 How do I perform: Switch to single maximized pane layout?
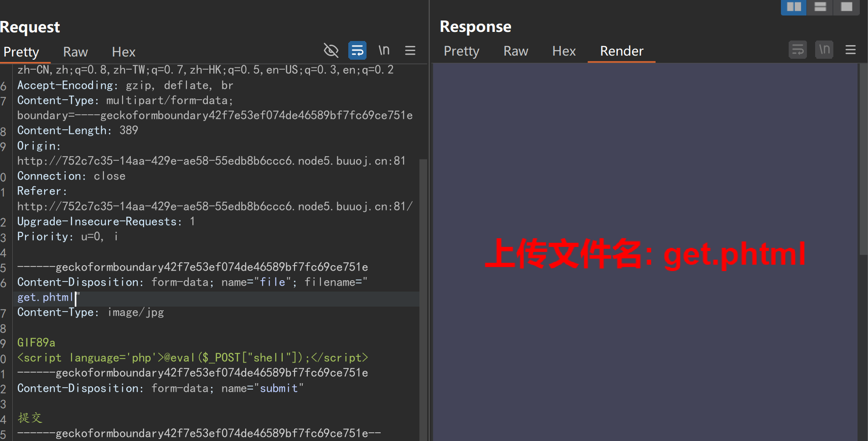(x=847, y=7)
